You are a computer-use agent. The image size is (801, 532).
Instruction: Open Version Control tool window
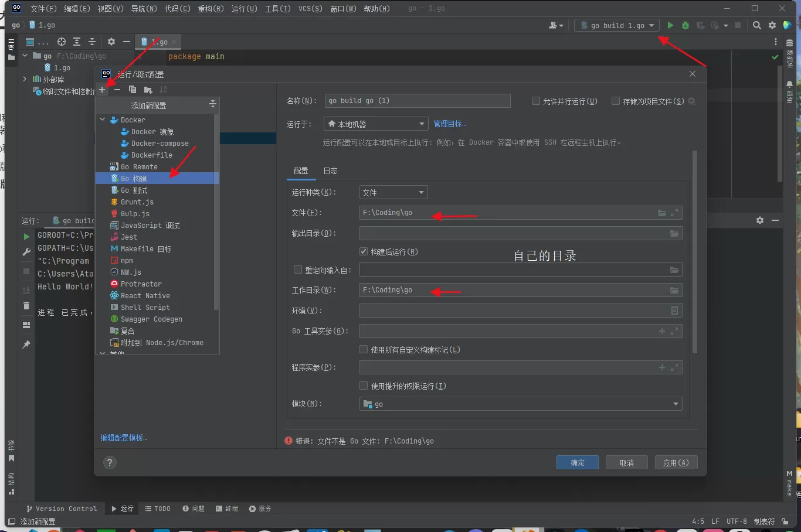point(61,509)
